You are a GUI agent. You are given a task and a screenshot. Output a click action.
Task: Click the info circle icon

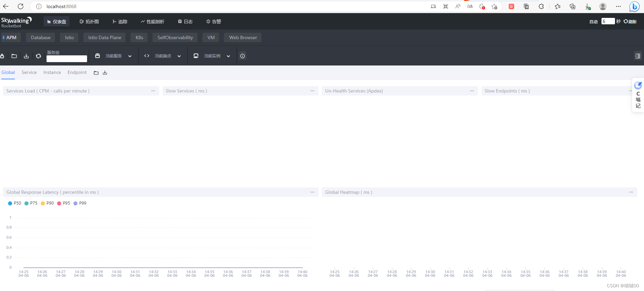tap(243, 56)
